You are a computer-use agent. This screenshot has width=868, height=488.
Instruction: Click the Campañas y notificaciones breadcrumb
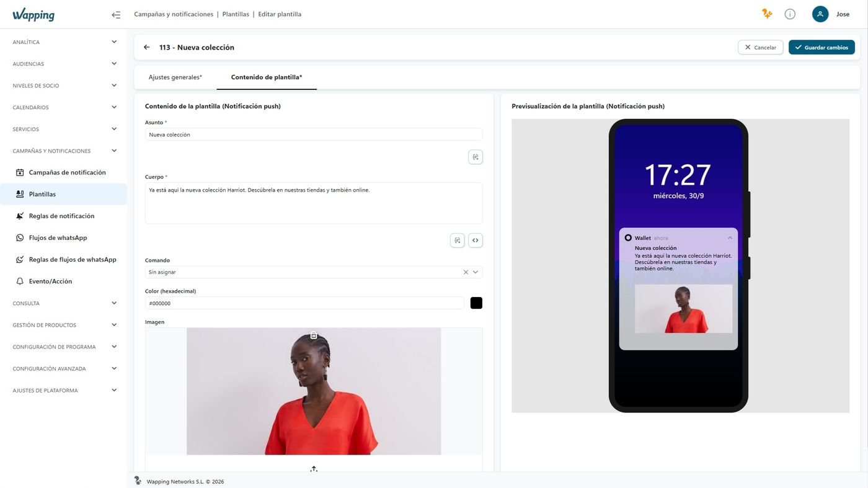174,14
